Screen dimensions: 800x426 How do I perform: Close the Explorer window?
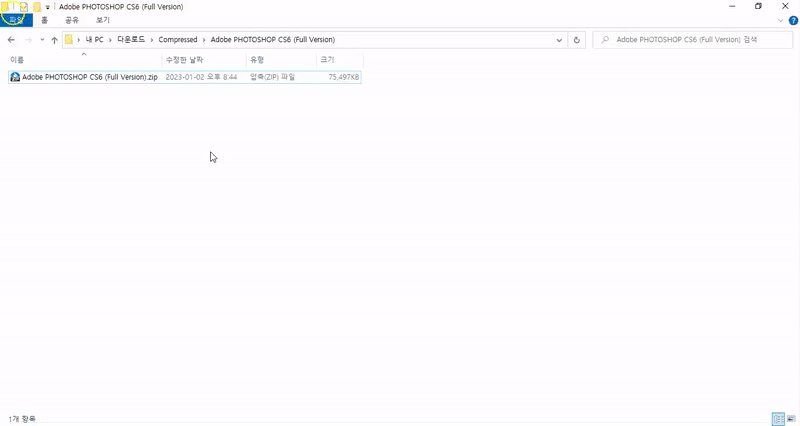[785, 7]
